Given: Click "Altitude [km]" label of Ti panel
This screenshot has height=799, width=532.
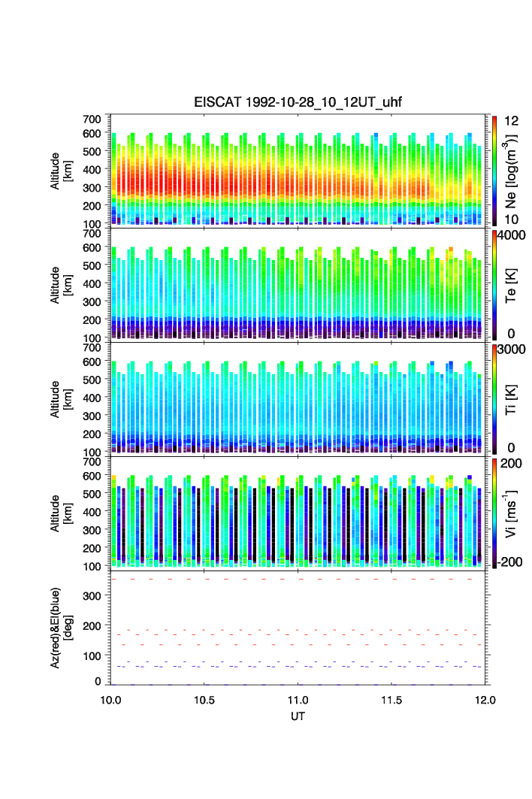Looking at the screenshot, I should coord(61,400).
